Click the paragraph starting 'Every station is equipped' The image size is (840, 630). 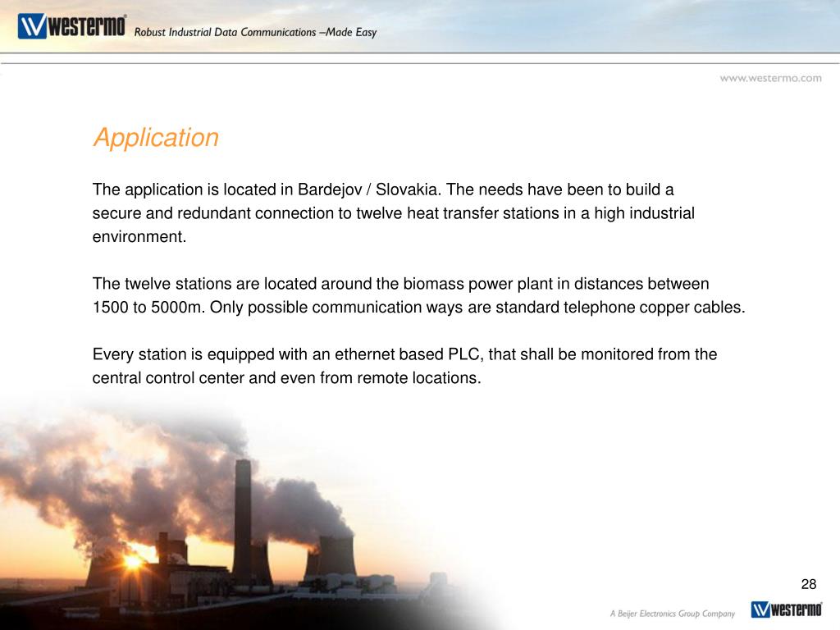pos(404,366)
